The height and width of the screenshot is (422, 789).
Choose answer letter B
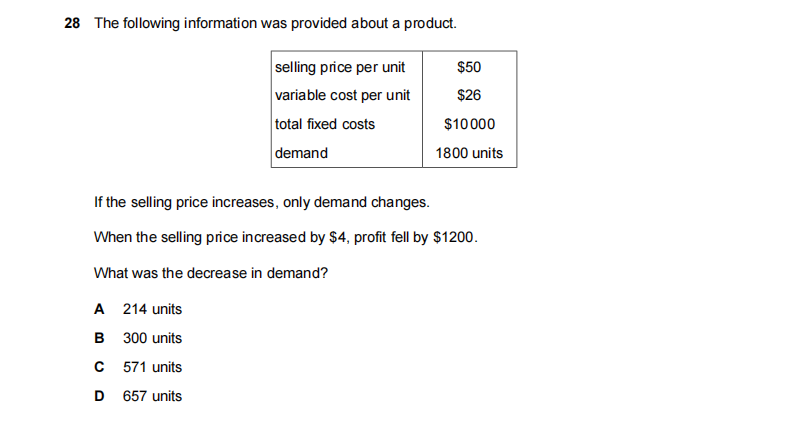(98, 338)
